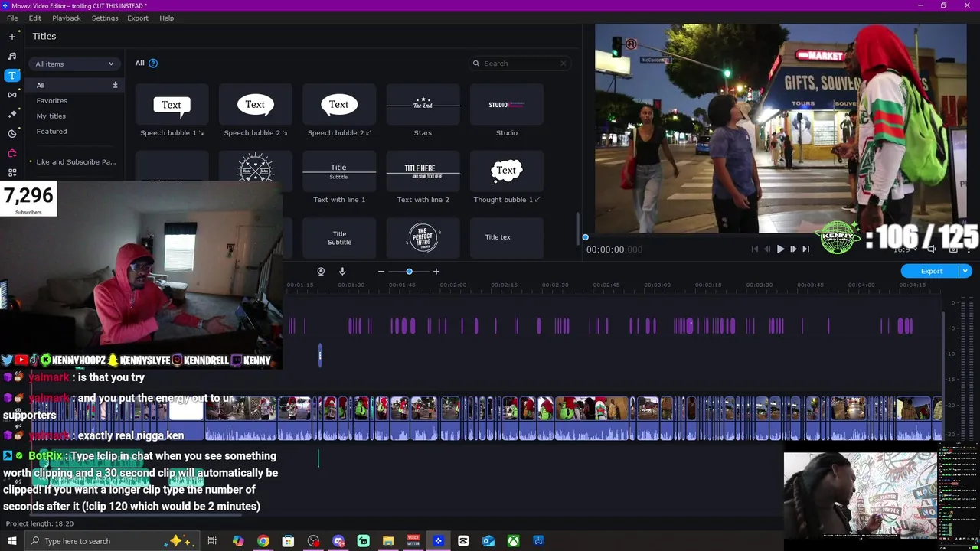Screen dimensions: 980x551
Task: Click the download icon beside All category
Action: 116,85
